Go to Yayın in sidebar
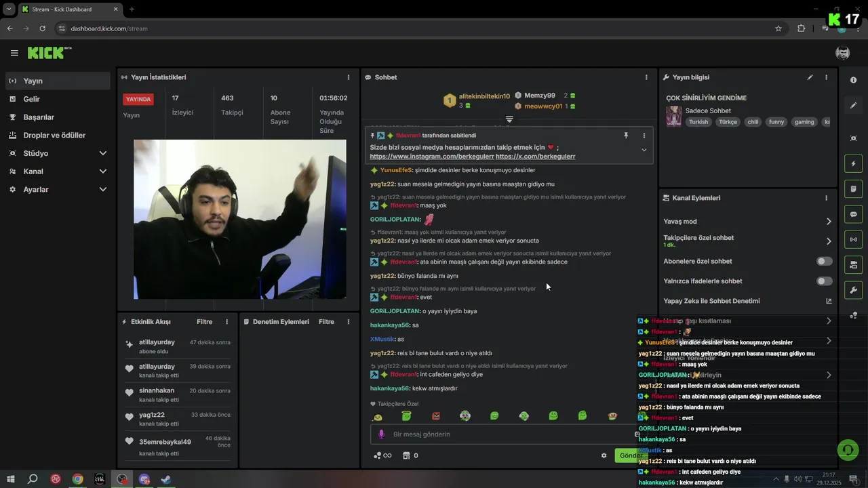The height and width of the screenshot is (488, 868). [x=58, y=81]
